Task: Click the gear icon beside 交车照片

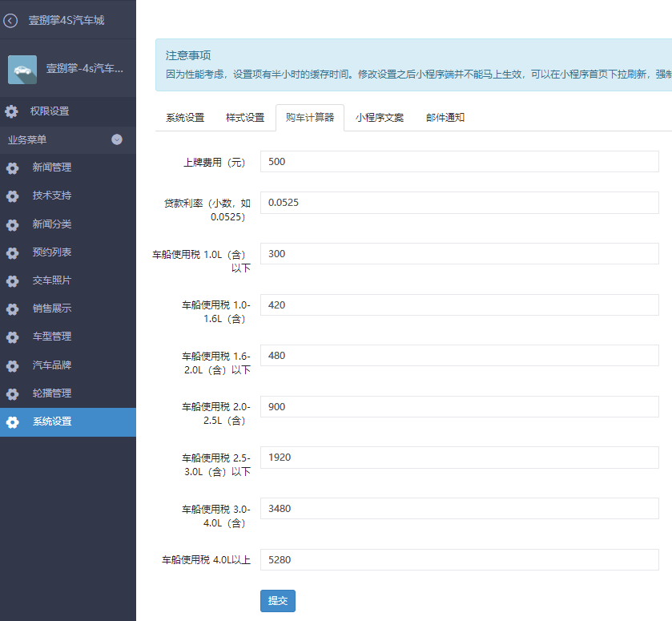Action: [x=13, y=281]
